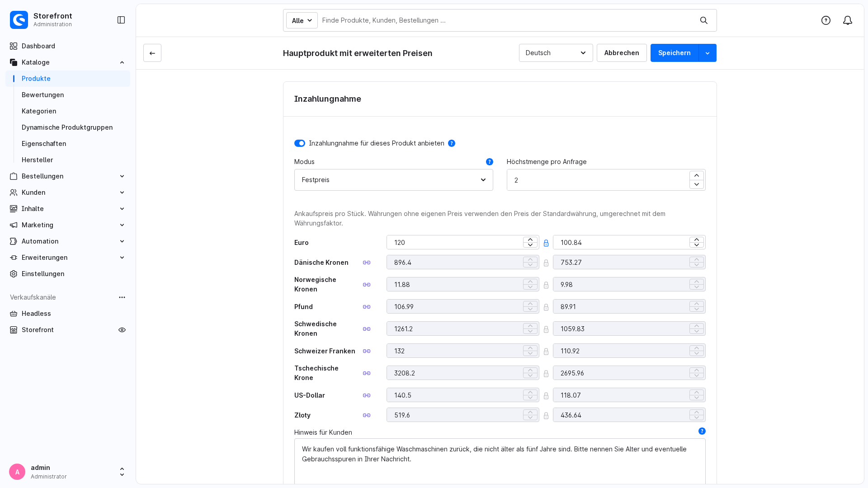Open the Deutsch language dropdown
The width and height of the screenshot is (868, 488).
click(556, 53)
